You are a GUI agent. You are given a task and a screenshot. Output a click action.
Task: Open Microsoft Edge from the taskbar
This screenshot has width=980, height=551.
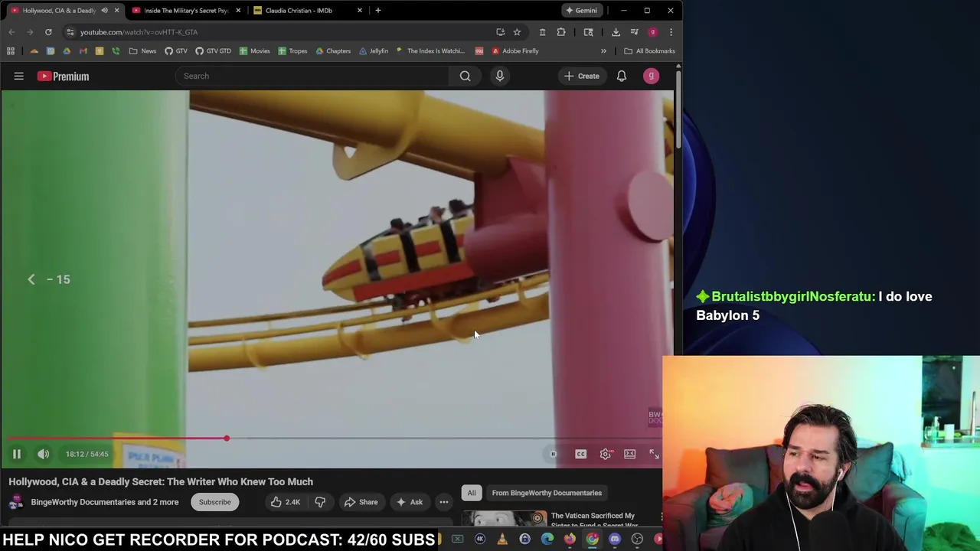(x=547, y=540)
